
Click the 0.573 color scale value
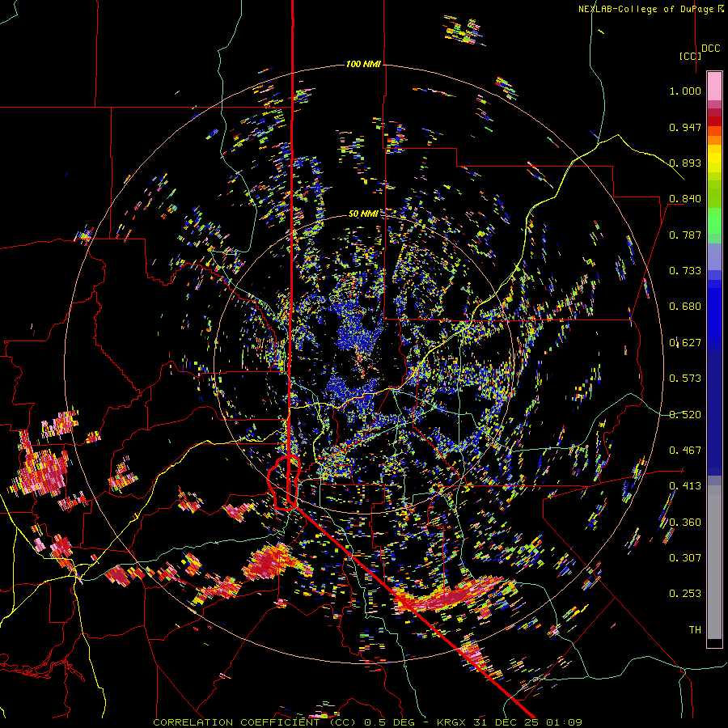(685, 379)
